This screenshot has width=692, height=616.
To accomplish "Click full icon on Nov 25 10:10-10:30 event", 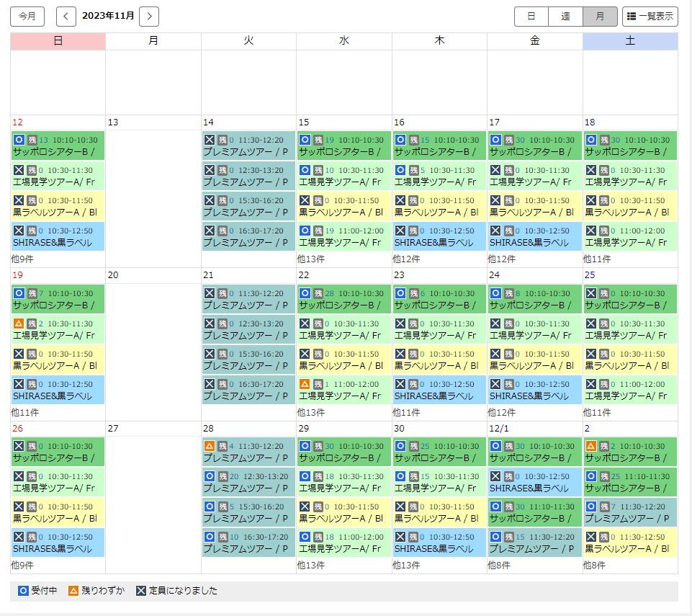I will pos(591,293).
